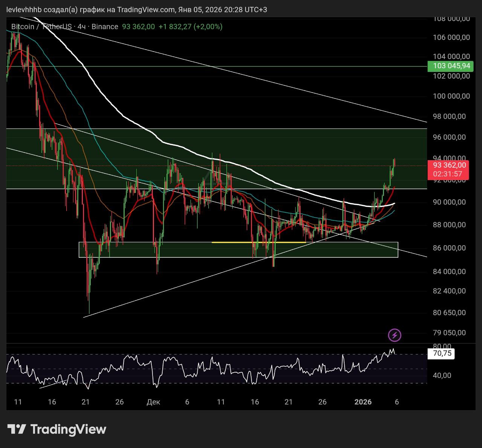
Task: Click the red 93 362,00 current price label
Action: coord(449,165)
